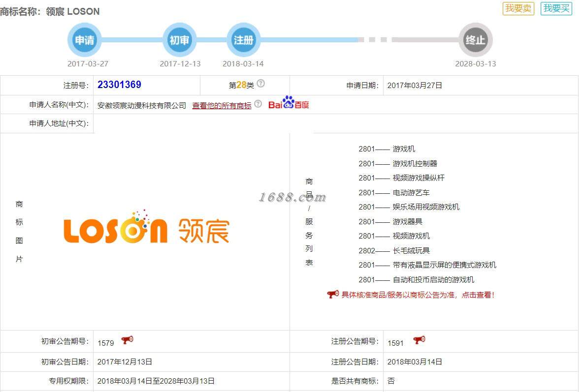Select goods item 带有液晶显示屏的便携式游戏机
The image size is (584, 392).
point(444,265)
